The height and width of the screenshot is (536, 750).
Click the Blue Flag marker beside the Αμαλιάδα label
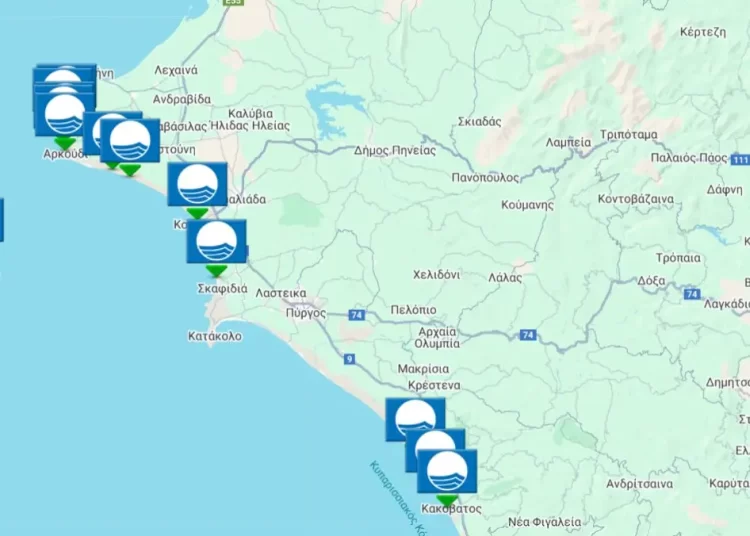197,184
